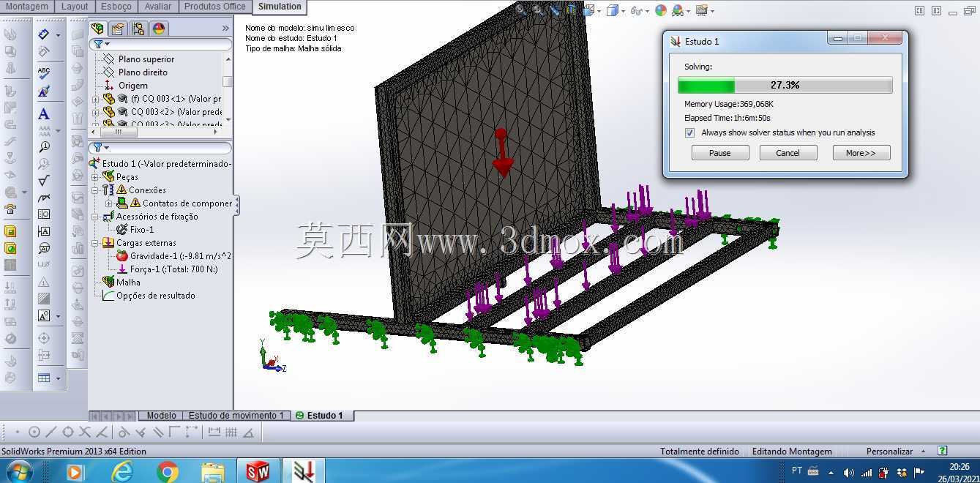Select the circle sketch tool
Image resolution: width=980 pixels, height=483 pixels.
pos(34,432)
